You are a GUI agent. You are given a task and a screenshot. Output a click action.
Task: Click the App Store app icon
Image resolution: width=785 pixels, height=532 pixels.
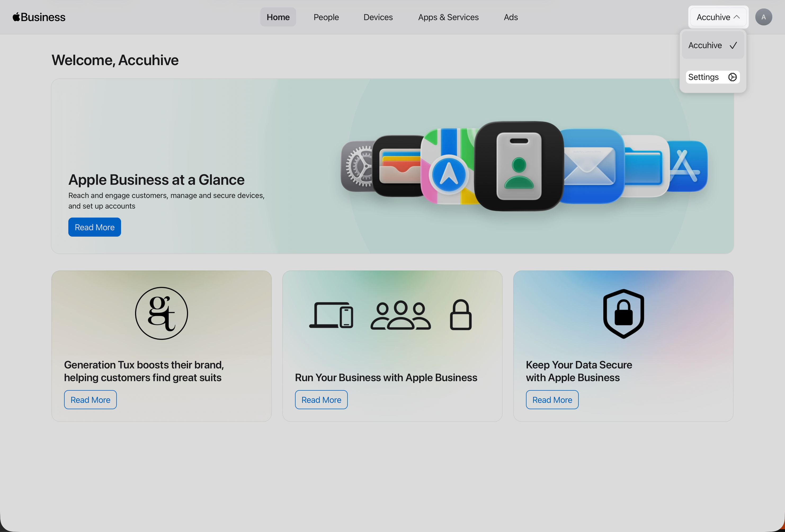[x=688, y=166]
